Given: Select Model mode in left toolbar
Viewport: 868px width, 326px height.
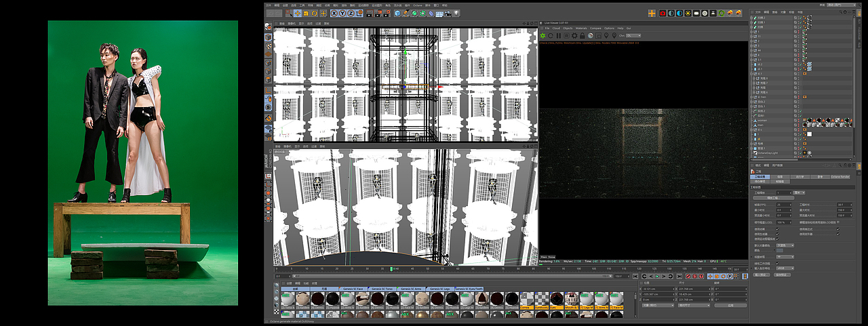Looking at the screenshot, I should pos(269,37).
